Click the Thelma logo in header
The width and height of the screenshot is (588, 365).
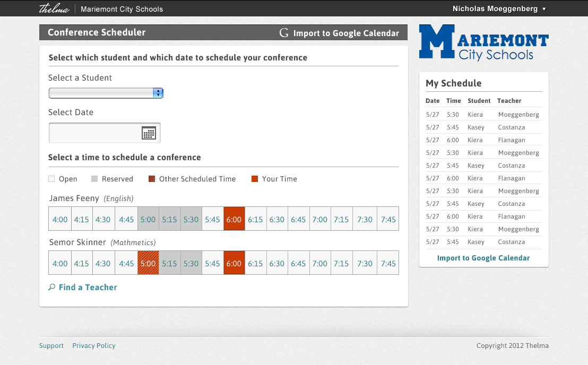54,8
